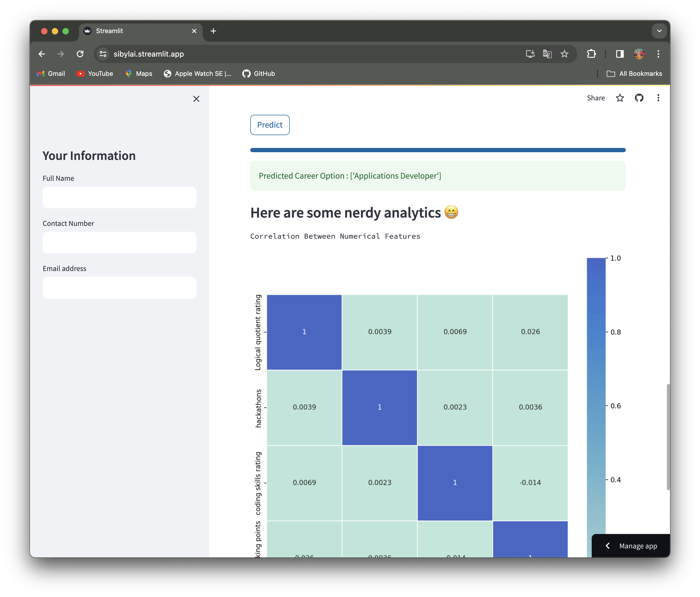This screenshot has width=700, height=597.
Task: Open the GitHub bookmark
Action: click(x=258, y=74)
